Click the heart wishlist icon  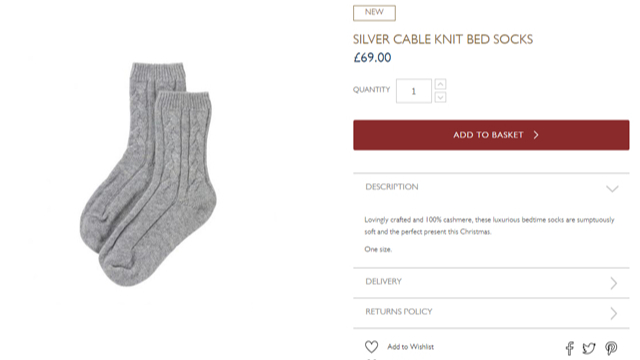click(371, 347)
